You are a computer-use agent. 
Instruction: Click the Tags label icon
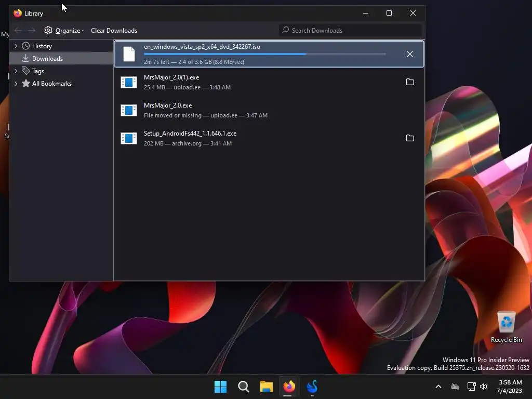tap(26, 71)
